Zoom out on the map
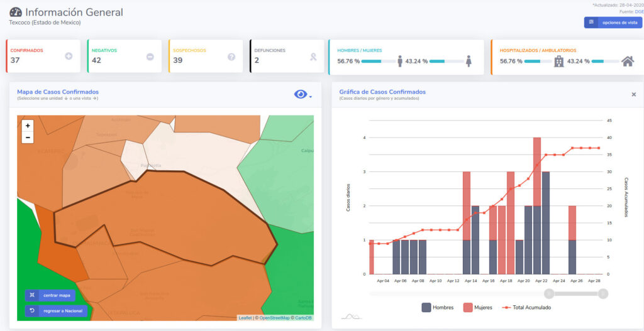This screenshot has height=331, width=644. point(28,138)
